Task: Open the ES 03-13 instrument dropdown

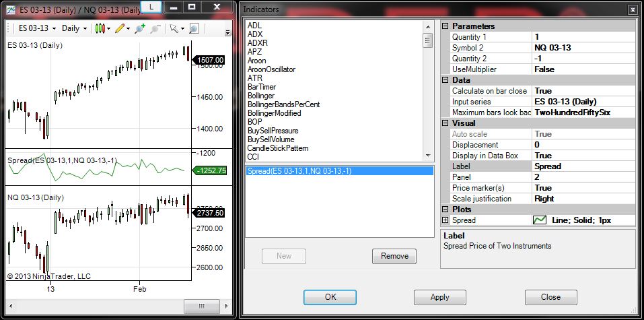Action: (38, 28)
